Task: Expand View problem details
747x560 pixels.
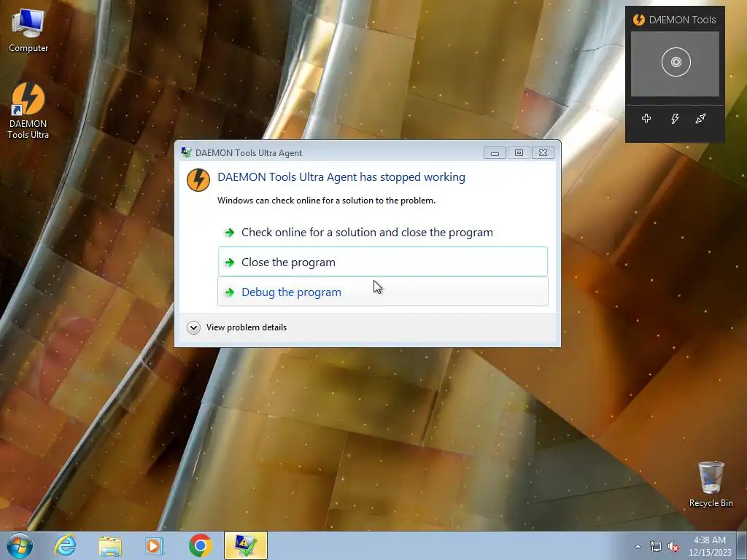Action: pos(237,327)
